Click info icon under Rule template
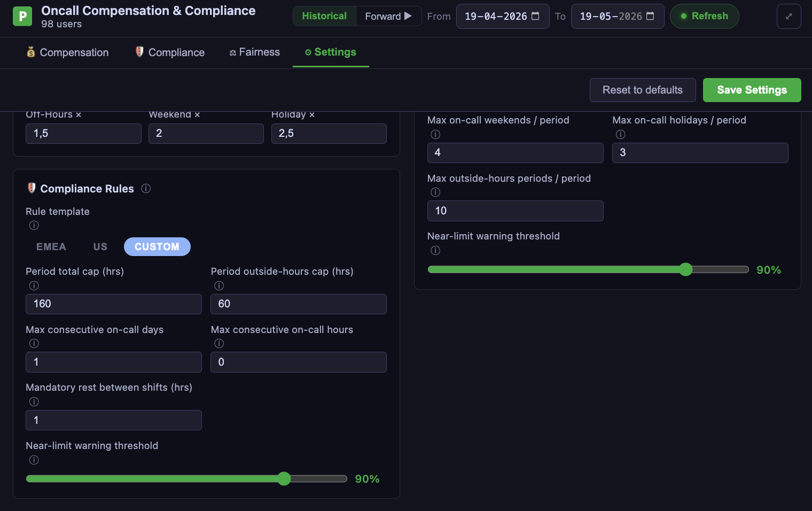This screenshot has width=812, height=511. (x=34, y=226)
